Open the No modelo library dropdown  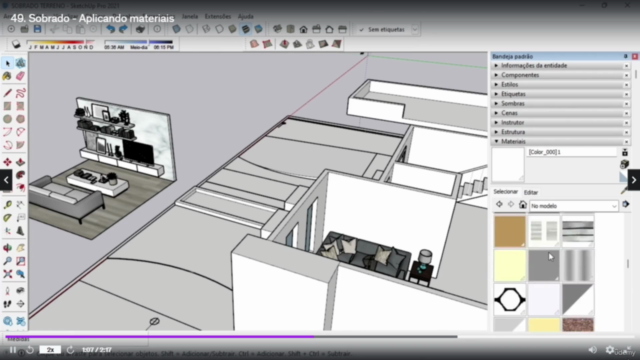[574, 206]
